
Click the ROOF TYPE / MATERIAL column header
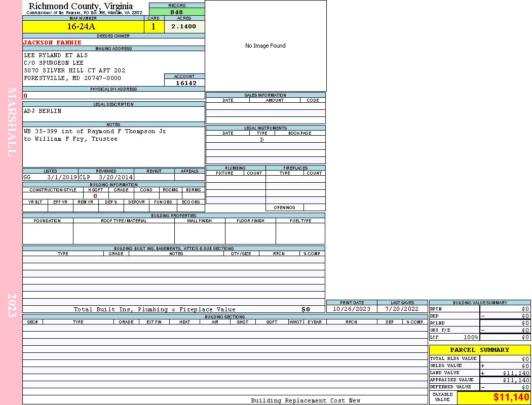click(124, 221)
